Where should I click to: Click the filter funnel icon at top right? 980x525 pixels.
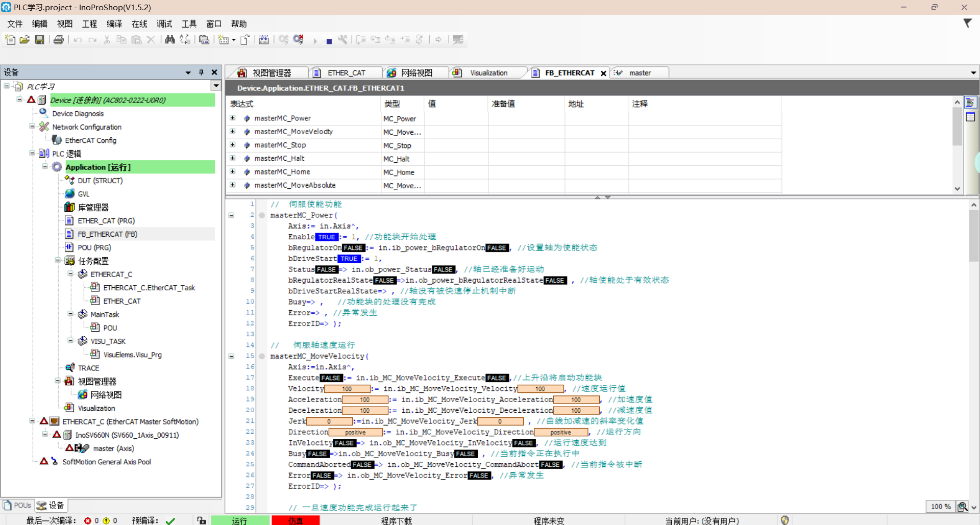pyautogui.click(x=967, y=23)
